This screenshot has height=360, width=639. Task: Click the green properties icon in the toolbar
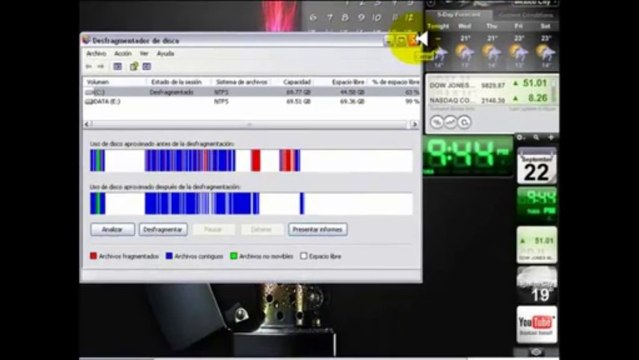(x=134, y=66)
